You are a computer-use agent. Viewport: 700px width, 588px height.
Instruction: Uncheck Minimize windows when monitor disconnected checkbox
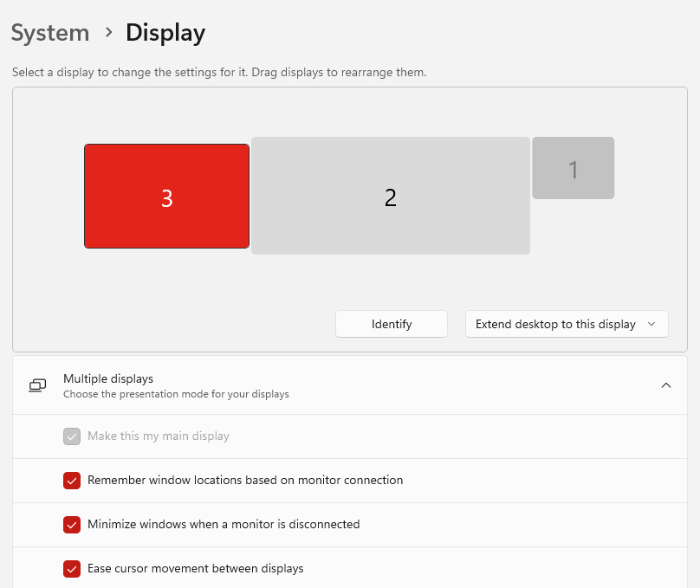pyautogui.click(x=72, y=525)
